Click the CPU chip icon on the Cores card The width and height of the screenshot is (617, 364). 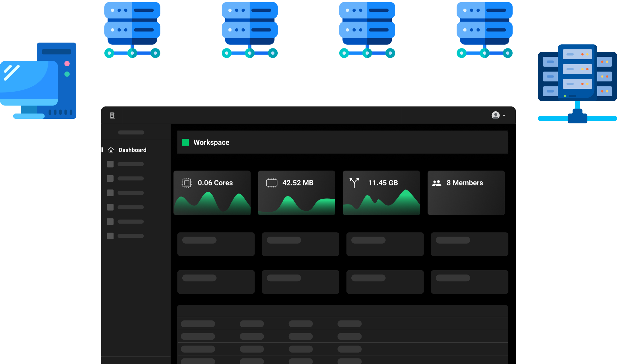click(187, 183)
